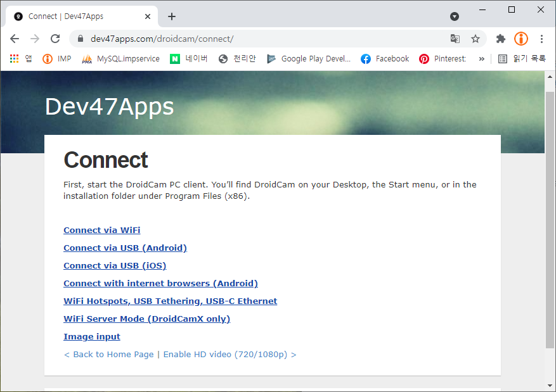Open Connect via USB (Android) link

pos(125,248)
